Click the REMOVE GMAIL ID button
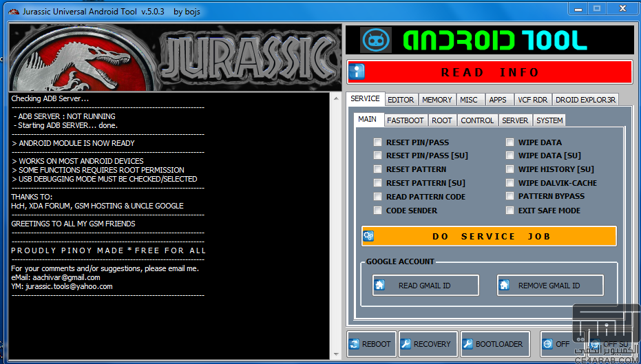The height and width of the screenshot is (364, 641). pyautogui.click(x=550, y=285)
